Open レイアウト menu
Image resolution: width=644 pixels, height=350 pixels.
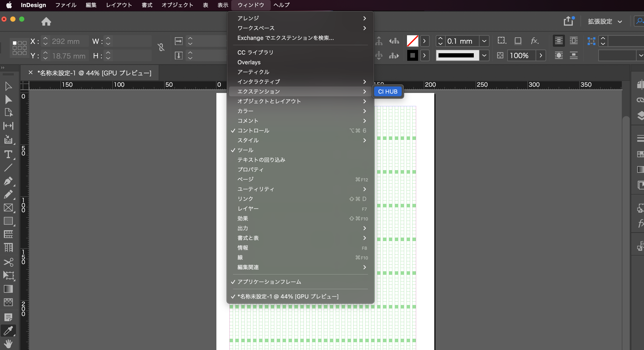(119, 5)
